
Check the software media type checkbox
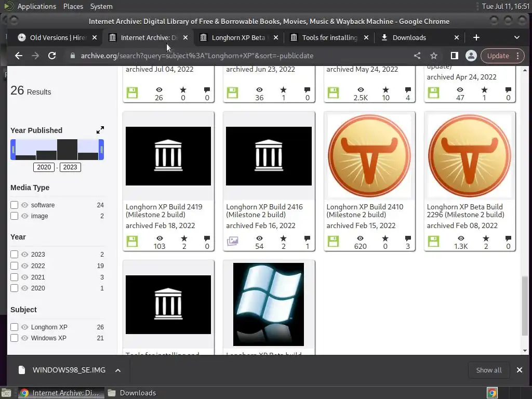coord(14,205)
